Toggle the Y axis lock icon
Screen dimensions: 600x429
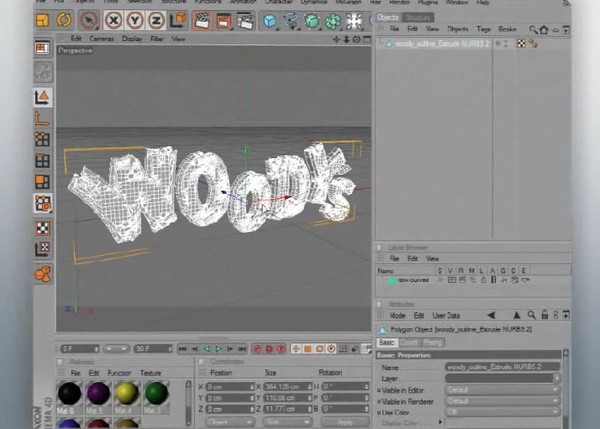(x=135, y=20)
